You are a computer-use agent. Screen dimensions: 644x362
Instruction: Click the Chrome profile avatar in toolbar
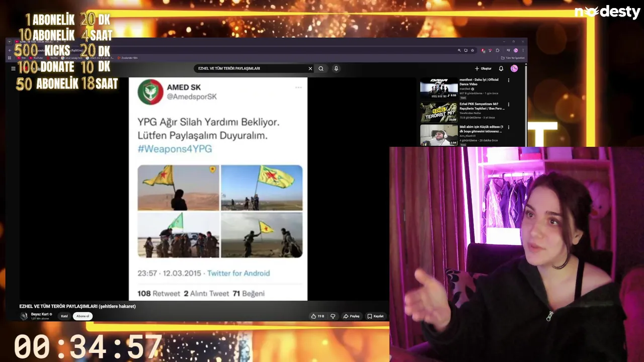(x=516, y=50)
